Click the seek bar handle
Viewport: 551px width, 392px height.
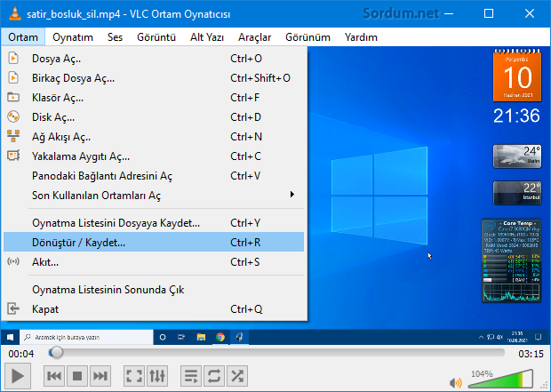coord(56,352)
